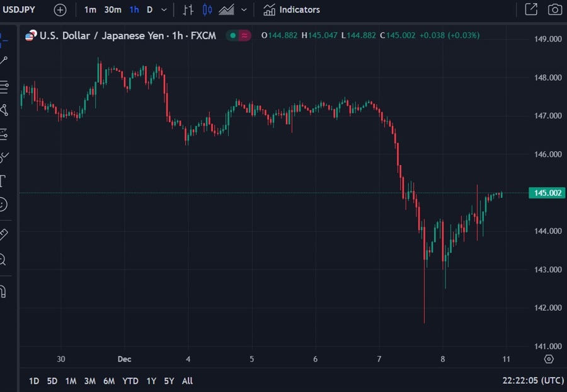Toggle the green market status dot
Viewport: 567px width, 392px height.
point(233,35)
